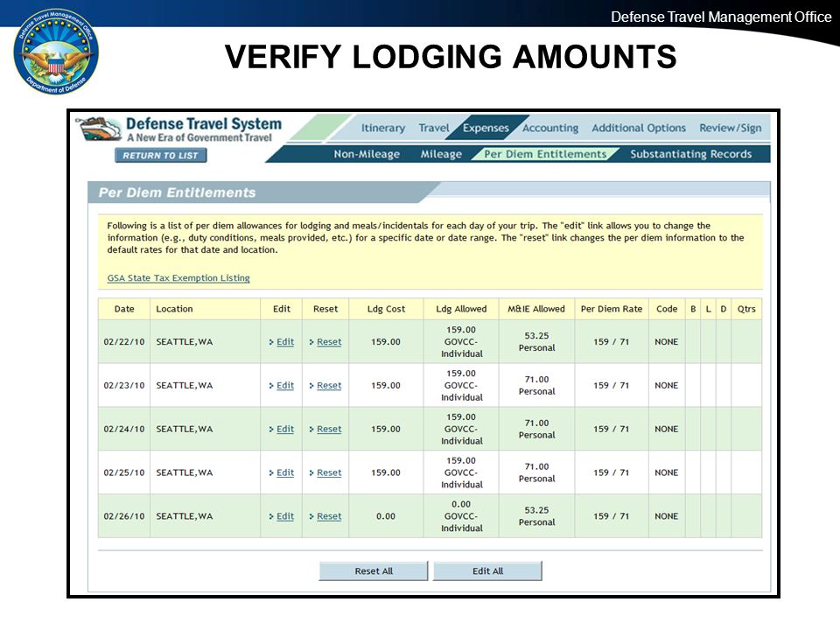Click the 71.00 Personal M&IE for 02/24/10

[536, 429]
